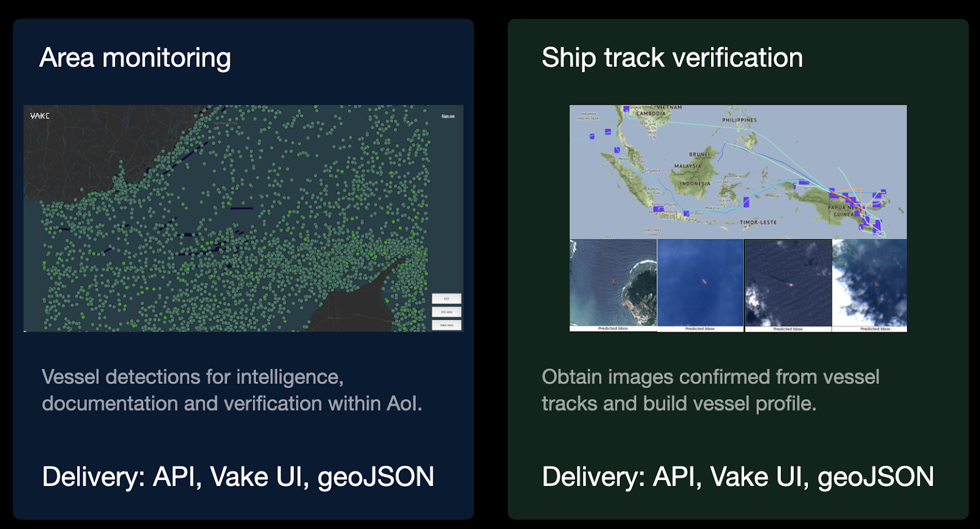Viewport: 980px width, 529px height.
Task: Click the purple detection square near Surabaya
Action: tap(687, 214)
